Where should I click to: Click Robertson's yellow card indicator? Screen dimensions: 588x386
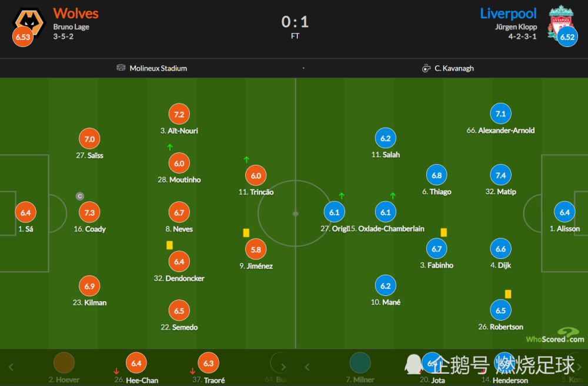click(508, 294)
